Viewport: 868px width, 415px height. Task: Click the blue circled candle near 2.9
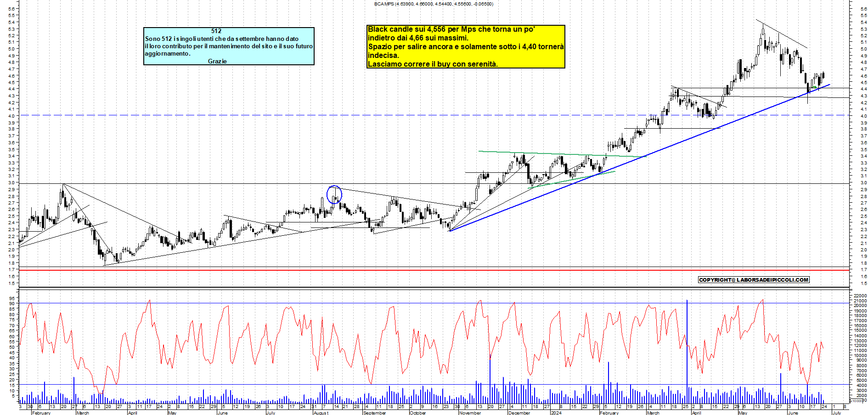(x=334, y=195)
